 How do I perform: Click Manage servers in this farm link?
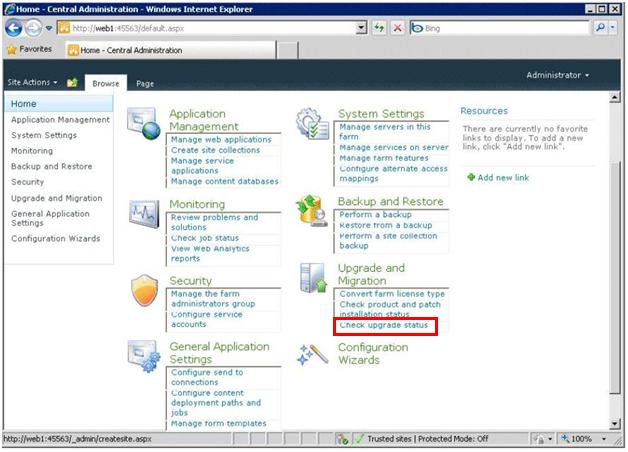coord(385,132)
